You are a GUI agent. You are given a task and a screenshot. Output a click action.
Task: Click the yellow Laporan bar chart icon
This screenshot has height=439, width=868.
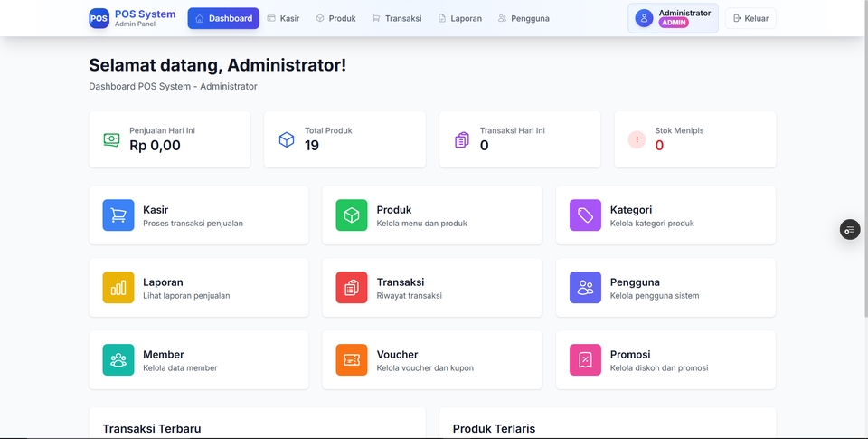118,288
